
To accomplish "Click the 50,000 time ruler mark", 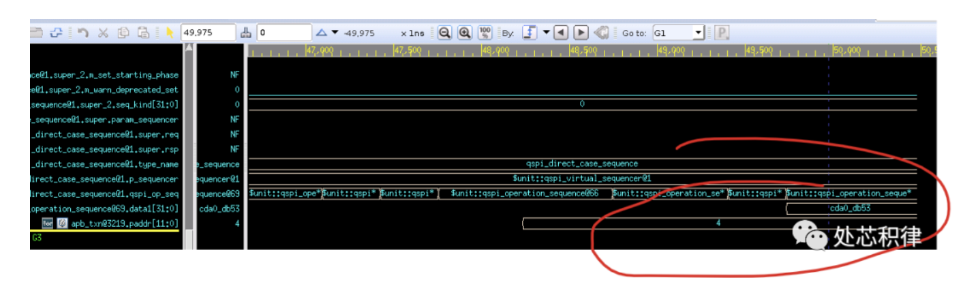I will [848, 50].
